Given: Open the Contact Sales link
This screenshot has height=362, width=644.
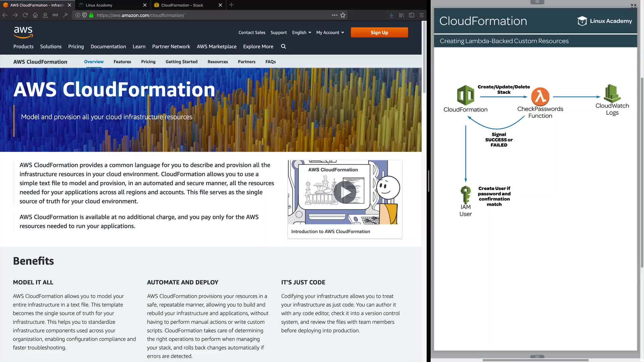Looking at the screenshot, I should [252, 33].
